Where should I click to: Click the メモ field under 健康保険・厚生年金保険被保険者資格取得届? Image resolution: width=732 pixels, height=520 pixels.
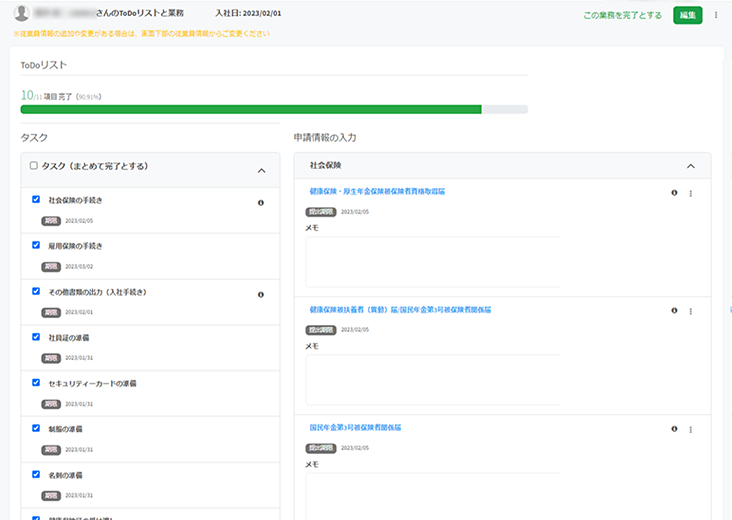pyautogui.click(x=432, y=262)
